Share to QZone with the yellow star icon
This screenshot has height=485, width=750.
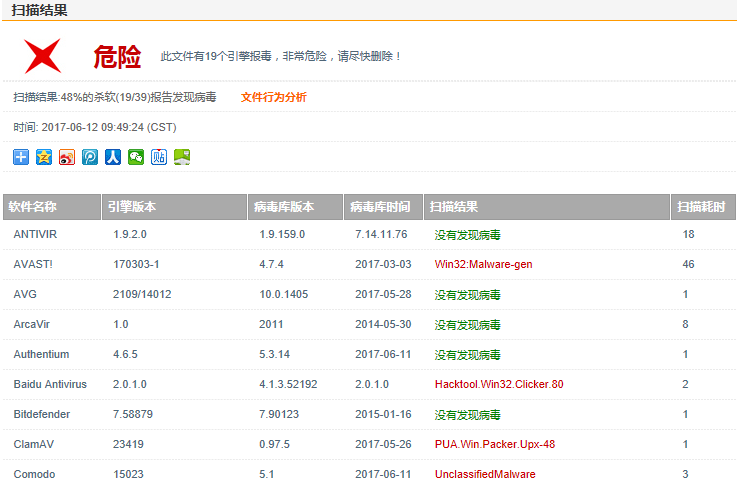tap(44, 157)
